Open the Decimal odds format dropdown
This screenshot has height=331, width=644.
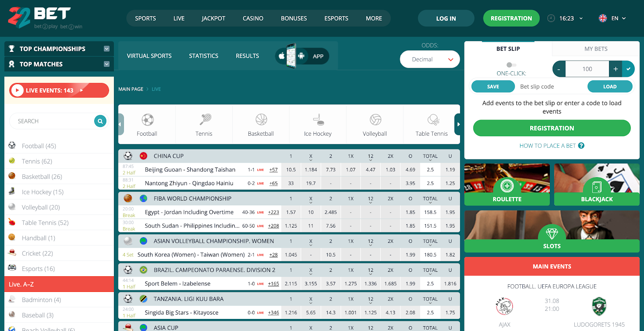(430, 59)
